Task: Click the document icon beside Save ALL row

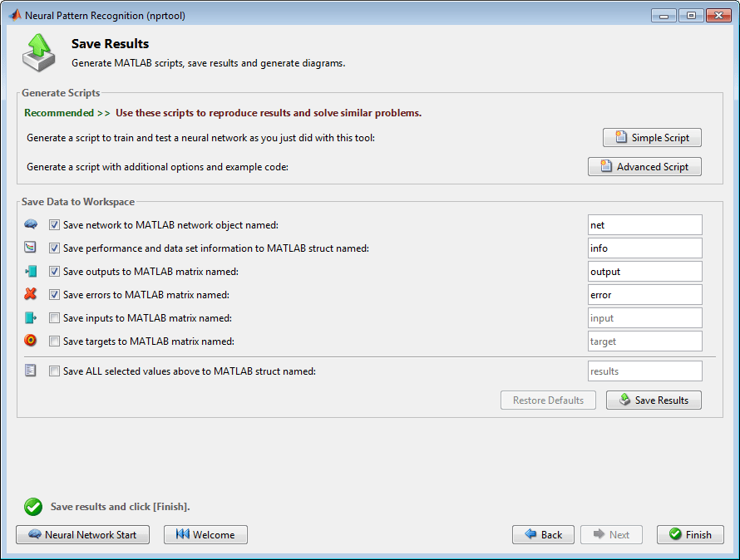Action: tap(31, 371)
